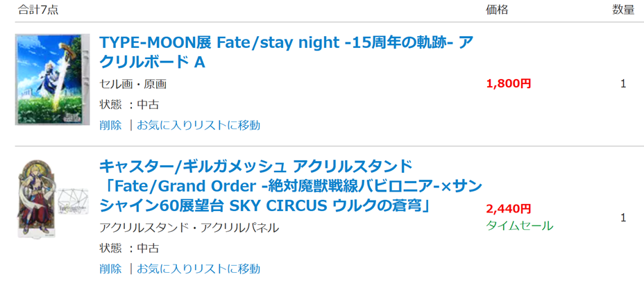This screenshot has width=644, height=286.
Task: Click the quantity of the 2,440円 item
Action: (x=623, y=218)
